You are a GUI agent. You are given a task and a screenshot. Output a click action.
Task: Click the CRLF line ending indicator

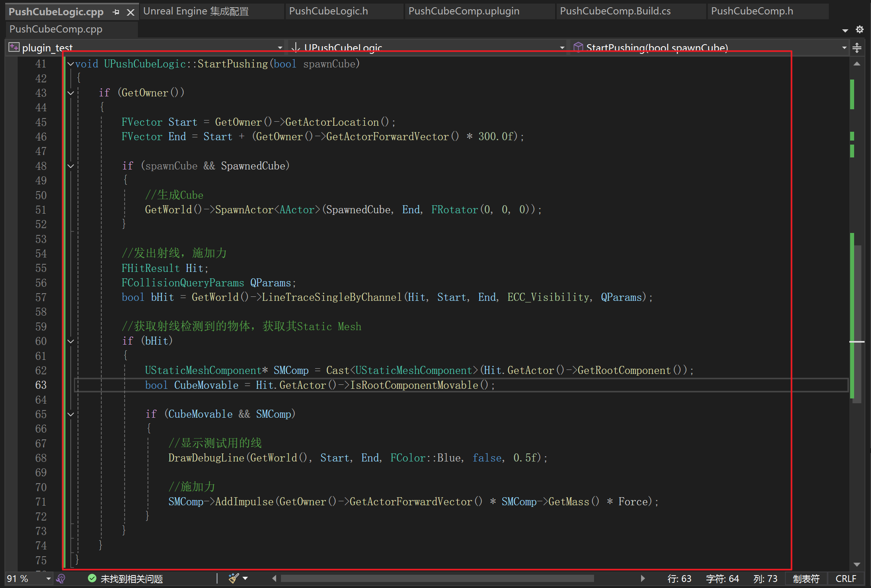(846, 578)
